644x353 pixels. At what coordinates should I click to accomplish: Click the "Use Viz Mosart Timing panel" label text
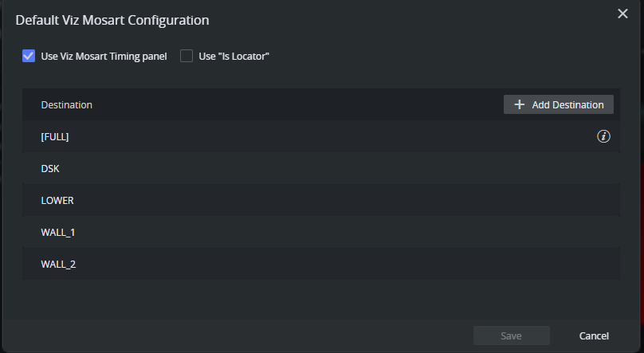pyautogui.click(x=104, y=56)
